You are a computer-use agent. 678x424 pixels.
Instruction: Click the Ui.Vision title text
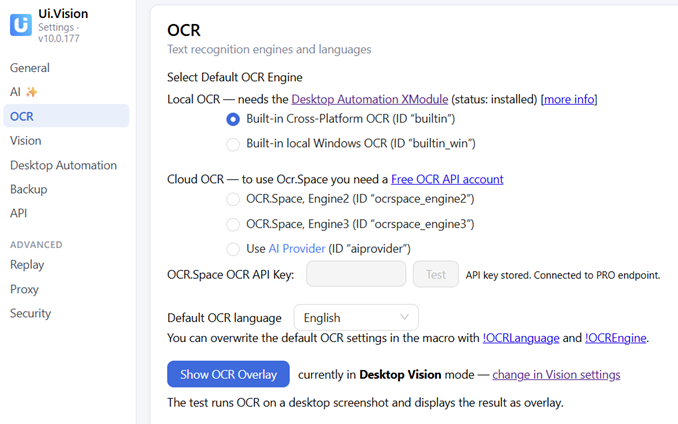(63, 13)
